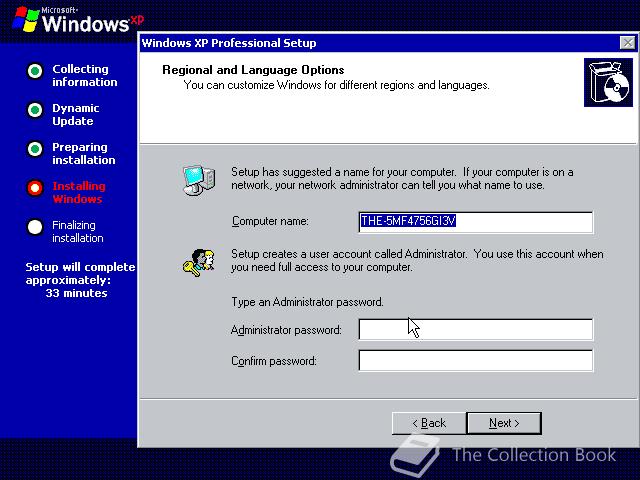Click the computer monitor icon

click(x=199, y=180)
